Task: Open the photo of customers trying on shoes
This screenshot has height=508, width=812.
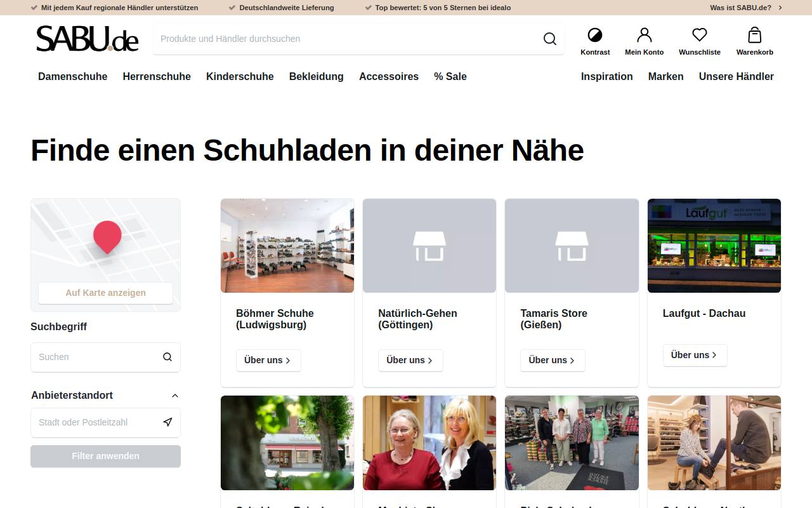Action: pyautogui.click(x=714, y=443)
